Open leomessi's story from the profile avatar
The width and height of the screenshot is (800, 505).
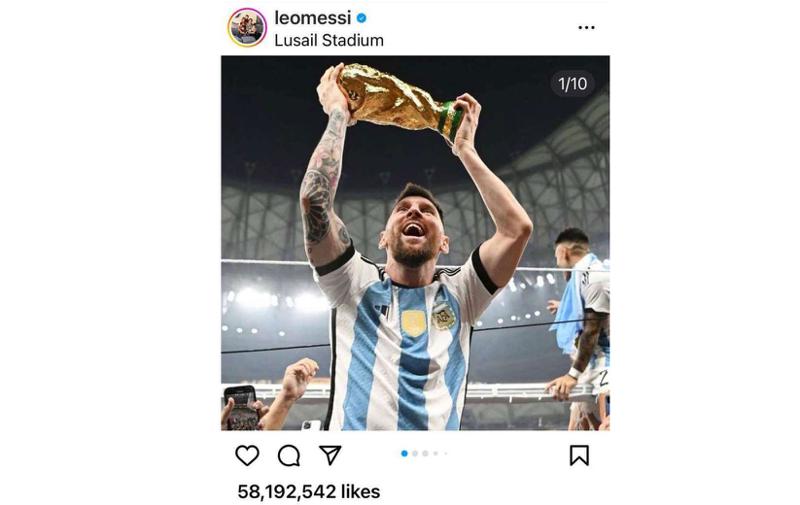coord(247,27)
